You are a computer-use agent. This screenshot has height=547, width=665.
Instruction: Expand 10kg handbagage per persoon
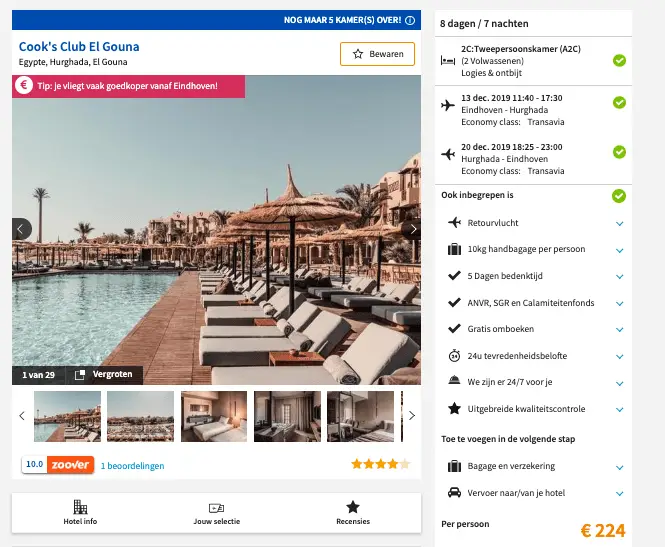(619, 251)
